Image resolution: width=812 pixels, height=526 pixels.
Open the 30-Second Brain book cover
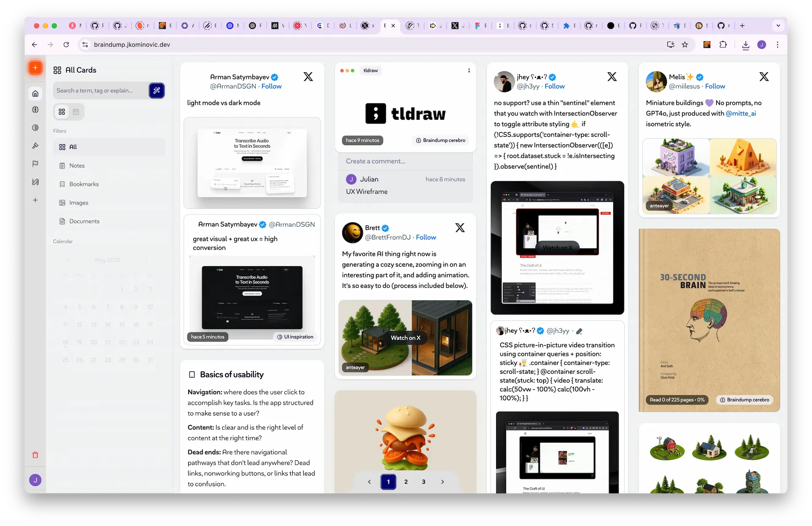709,320
